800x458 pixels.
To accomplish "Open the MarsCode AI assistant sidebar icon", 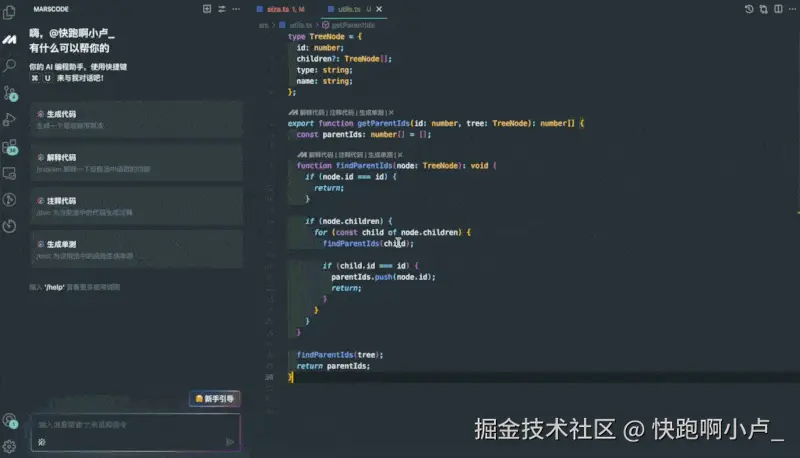I will (x=9, y=39).
